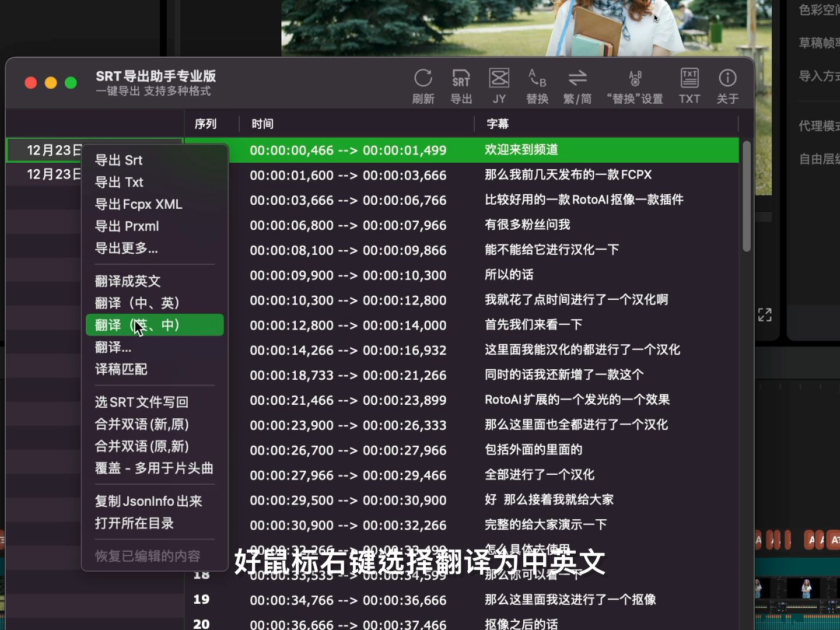Select subtitle 比较好用的一款RotoAI抠像一款插件
The height and width of the screenshot is (630, 840).
584,200
